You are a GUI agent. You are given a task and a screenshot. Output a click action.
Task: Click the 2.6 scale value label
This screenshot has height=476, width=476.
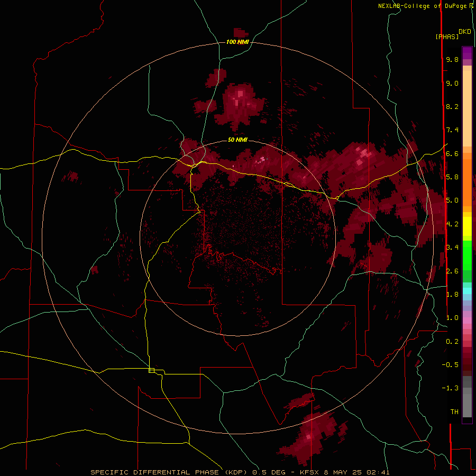[452, 271]
